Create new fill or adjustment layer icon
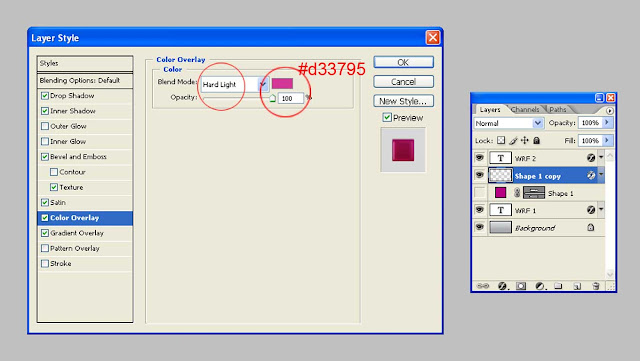Viewport: 640px width, 361px height. pos(540,286)
